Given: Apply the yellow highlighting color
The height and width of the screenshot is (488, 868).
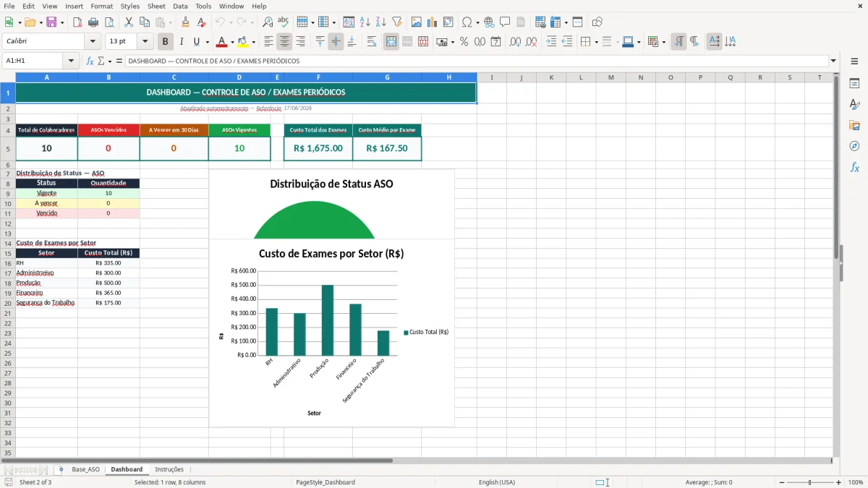Looking at the screenshot, I should (242, 42).
